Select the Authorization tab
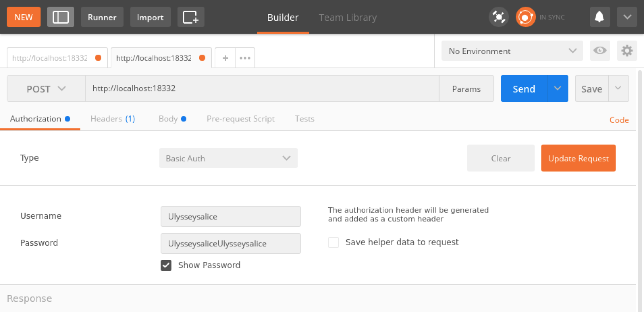The height and width of the screenshot is (312, 644). pyautogui.click(x=40, y=119)
